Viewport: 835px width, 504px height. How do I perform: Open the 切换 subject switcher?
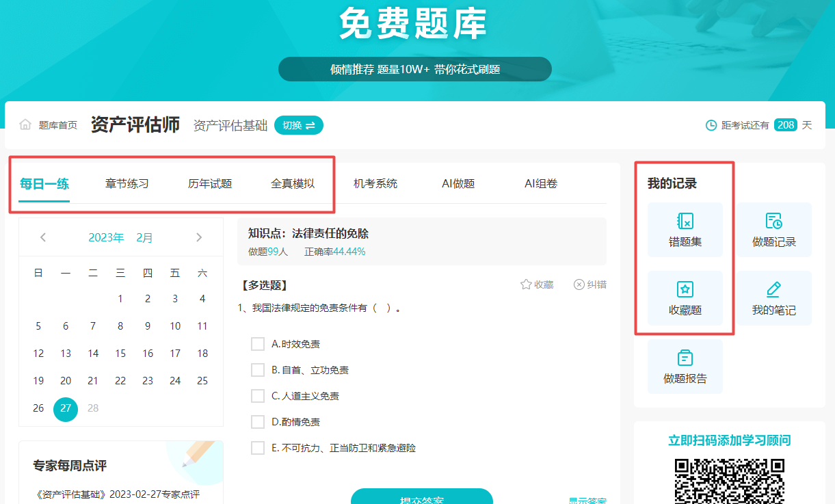[x=298, y=124]
